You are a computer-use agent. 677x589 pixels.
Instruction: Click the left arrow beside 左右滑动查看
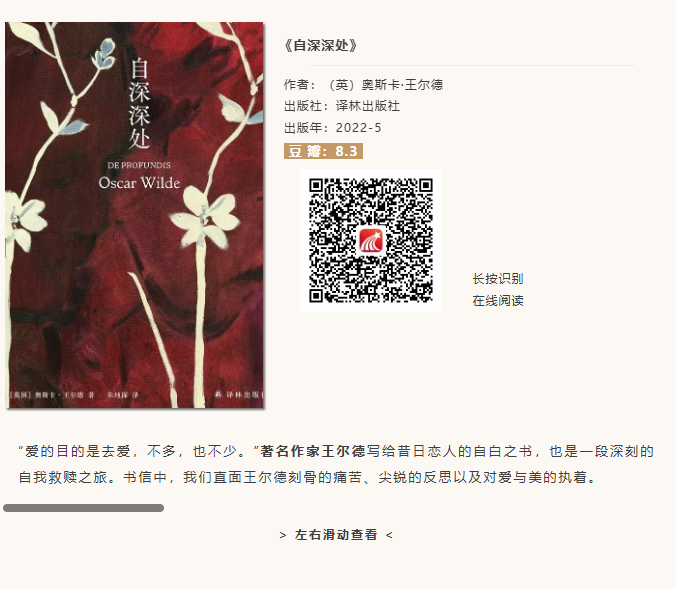[x=283, y=535]
